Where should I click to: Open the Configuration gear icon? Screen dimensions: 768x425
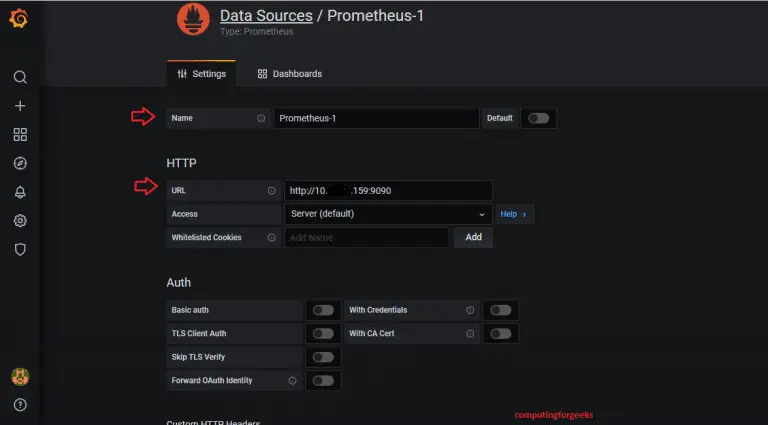20,221
